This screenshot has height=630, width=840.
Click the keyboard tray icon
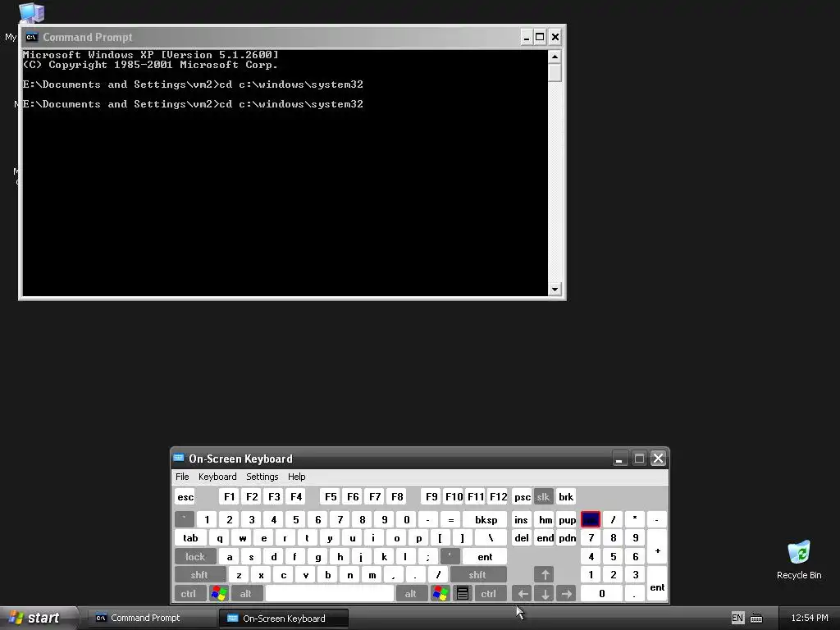click(756, 619)
